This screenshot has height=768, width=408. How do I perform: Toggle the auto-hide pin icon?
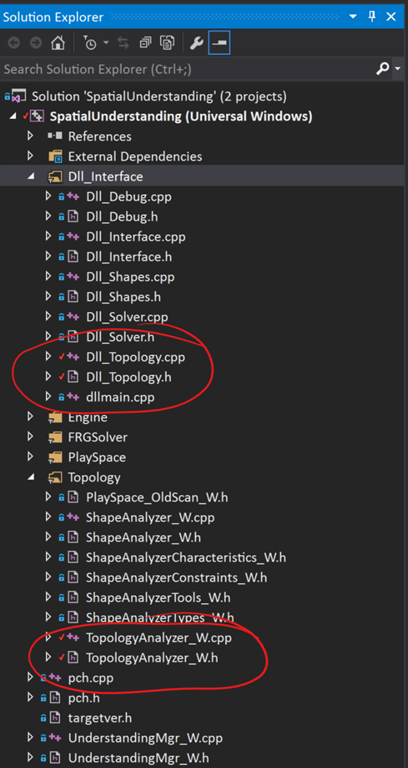pos(372,17)
